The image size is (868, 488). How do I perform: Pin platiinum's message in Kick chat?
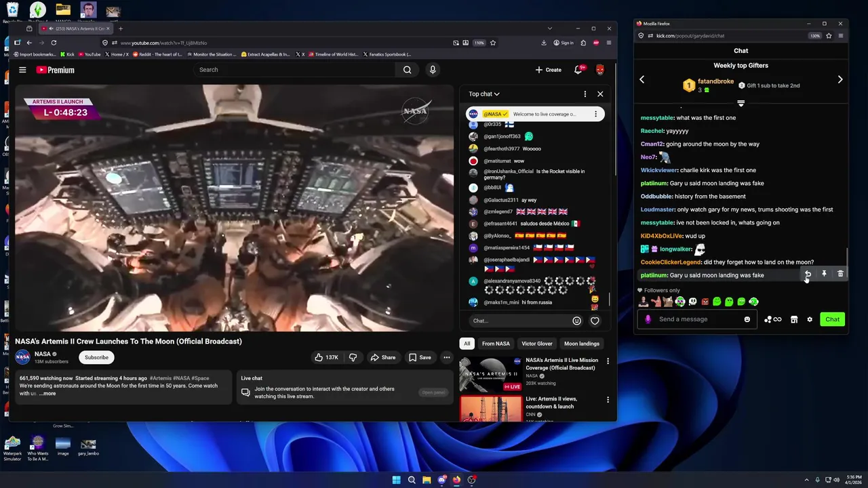point(824,274)
